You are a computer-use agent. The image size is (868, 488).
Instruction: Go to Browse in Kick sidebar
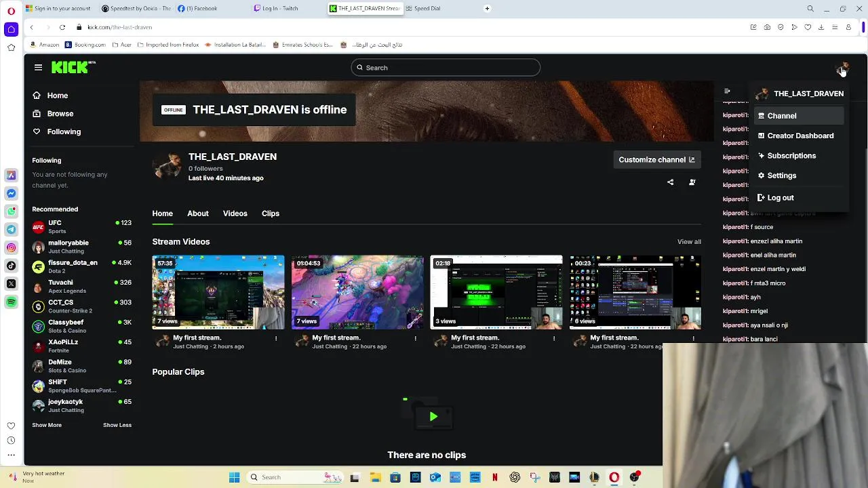[x=60, y=114]
